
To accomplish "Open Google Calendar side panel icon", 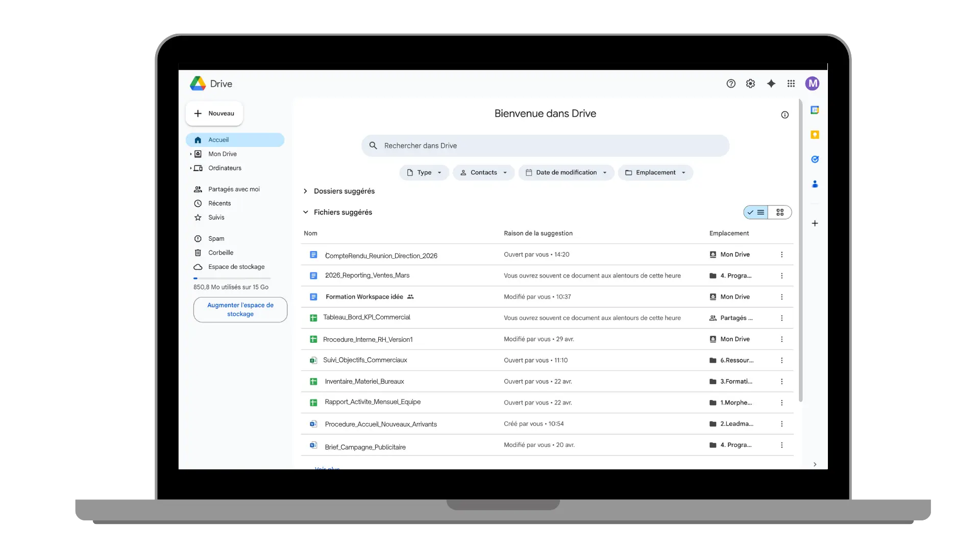I will click(815, 110).
